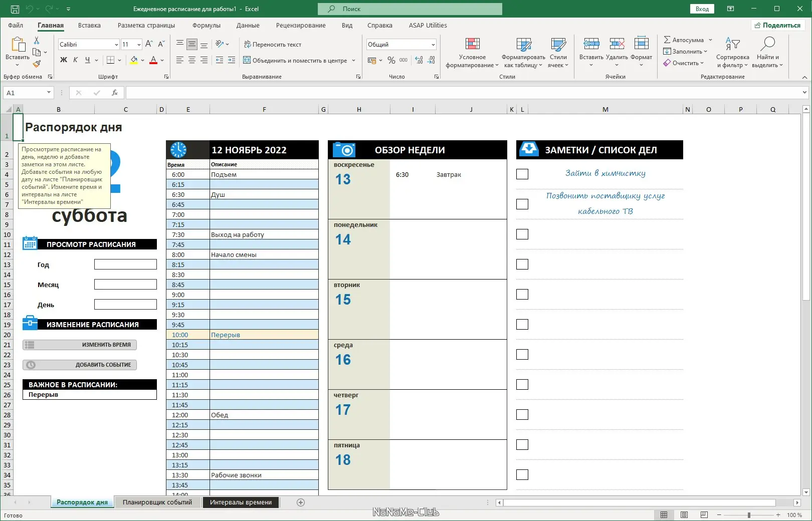Image resolution: width=812 pixels, height=521 pixels.
Task: Open Условное форматирование
Action: point(472,53)
